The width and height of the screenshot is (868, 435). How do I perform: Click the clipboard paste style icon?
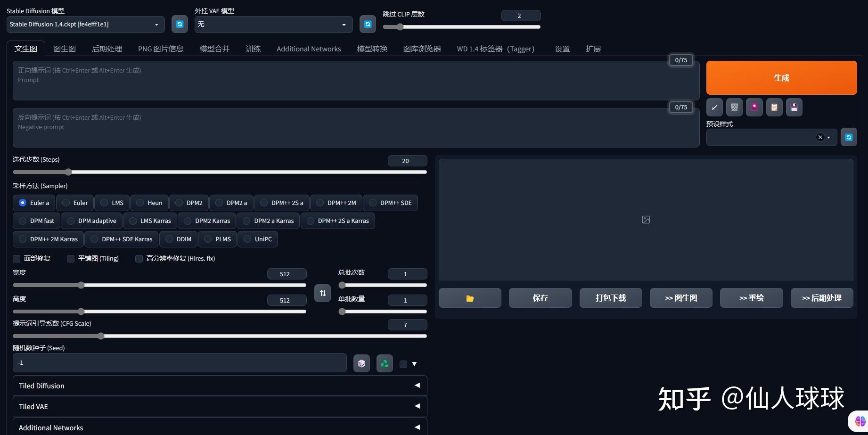774,107
